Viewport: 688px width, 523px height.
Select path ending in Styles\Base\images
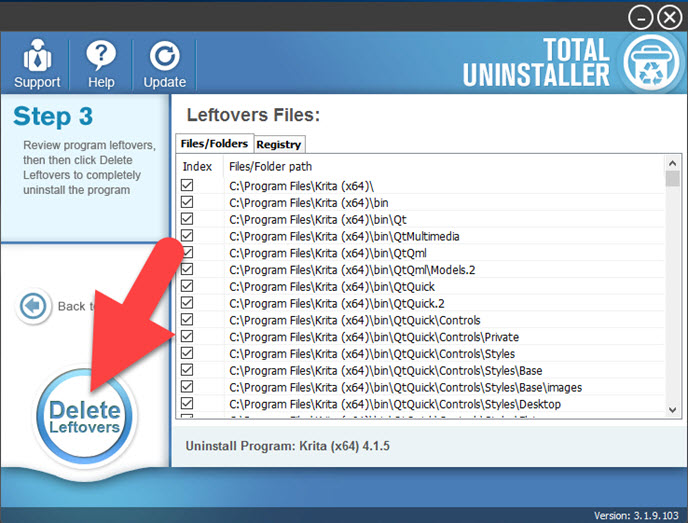pos(405,387)
